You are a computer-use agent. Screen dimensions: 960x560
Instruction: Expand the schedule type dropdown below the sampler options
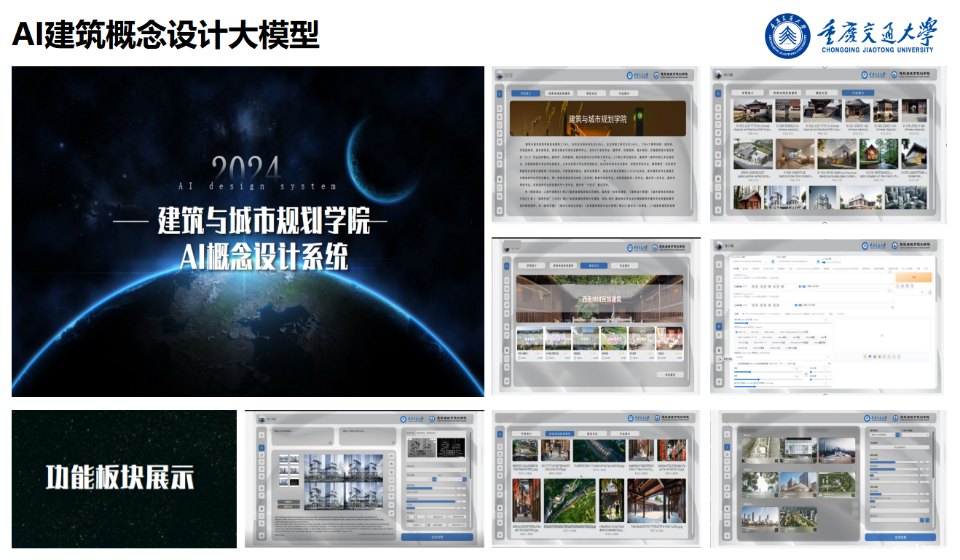click(x=783, y=357)
